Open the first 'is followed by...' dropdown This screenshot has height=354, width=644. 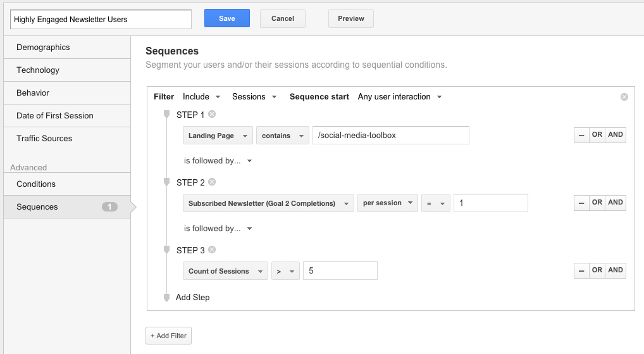218,161
